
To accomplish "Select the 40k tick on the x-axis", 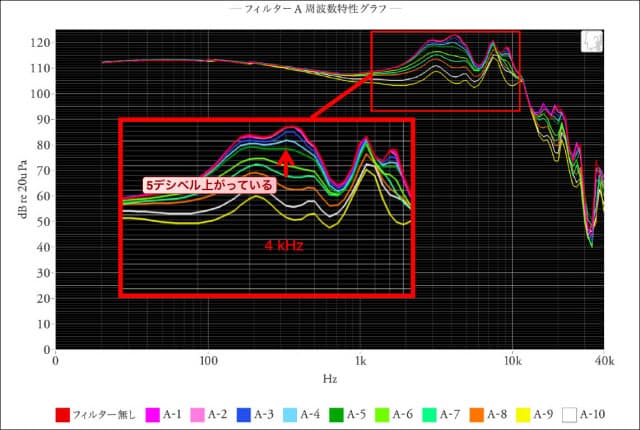I will pos(604,361).
